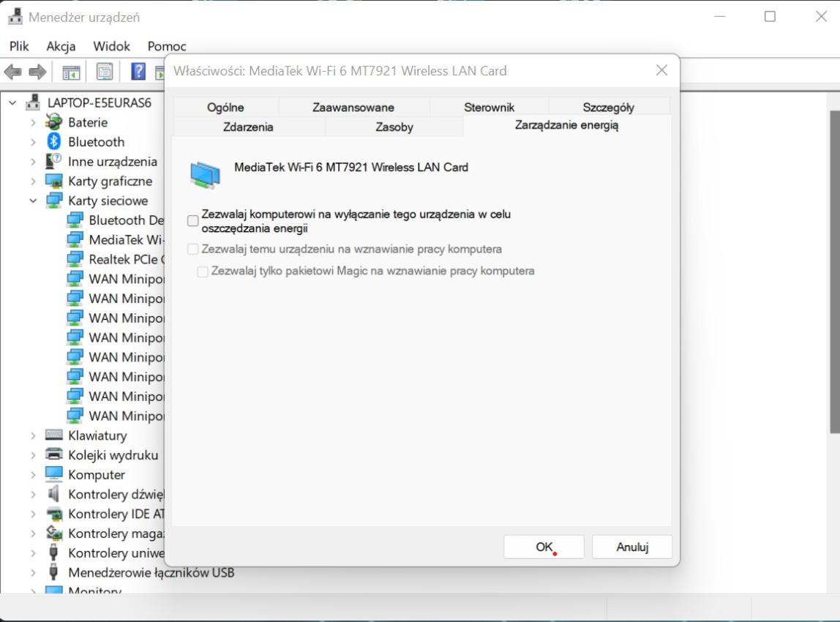Click the blue help question mark icon
The height and width of the screenshot is (622, 840).
click(x=138, y=72)
